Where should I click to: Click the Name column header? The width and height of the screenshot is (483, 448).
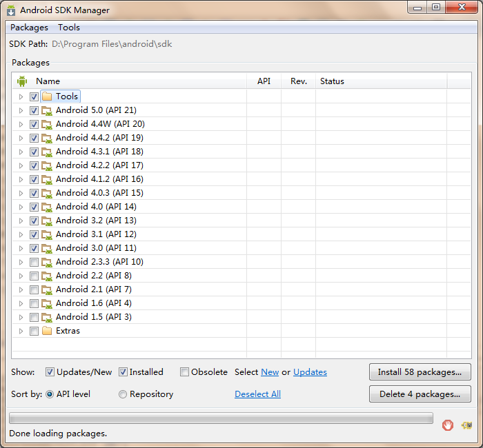[130, 81]
